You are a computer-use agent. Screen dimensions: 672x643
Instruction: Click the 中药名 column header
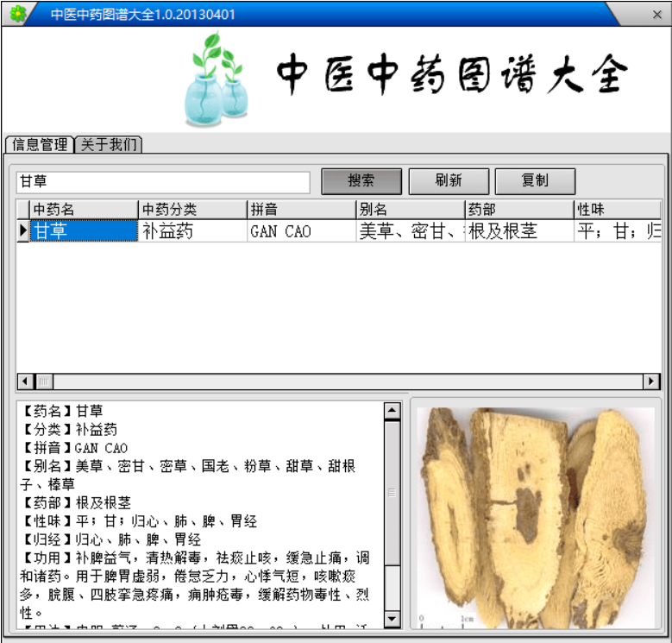point(84,209)
